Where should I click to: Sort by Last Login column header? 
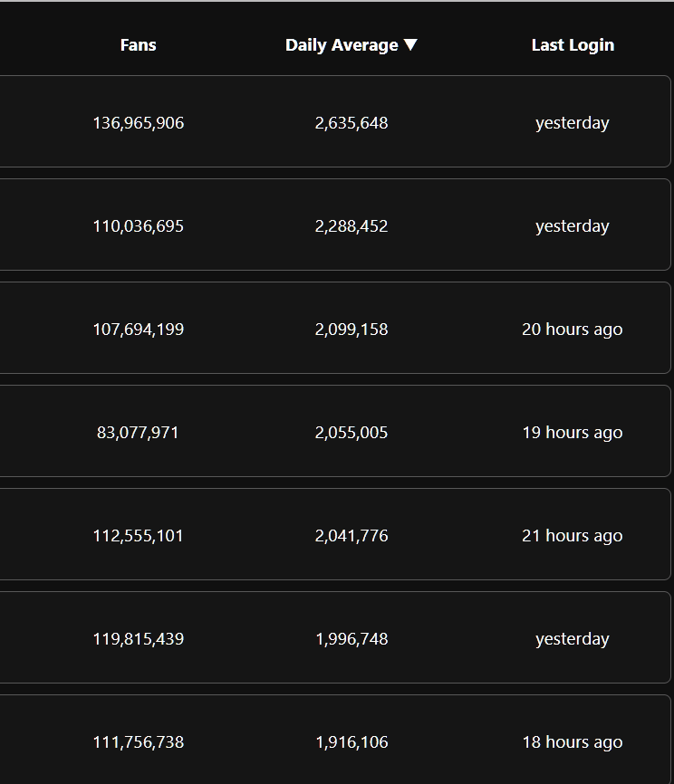(x=573, y=45)
